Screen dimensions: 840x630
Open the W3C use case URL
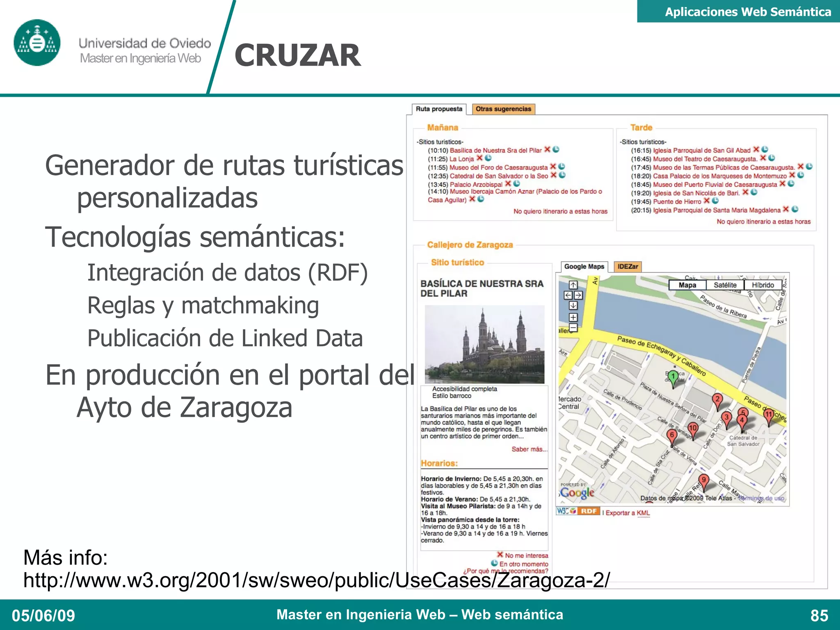[316, 580]
